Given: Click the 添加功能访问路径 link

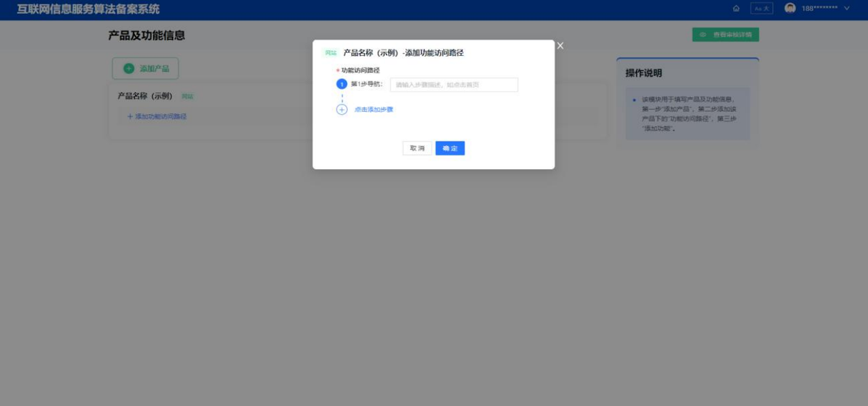Looking at the screenshot, I should pos(157,117).
